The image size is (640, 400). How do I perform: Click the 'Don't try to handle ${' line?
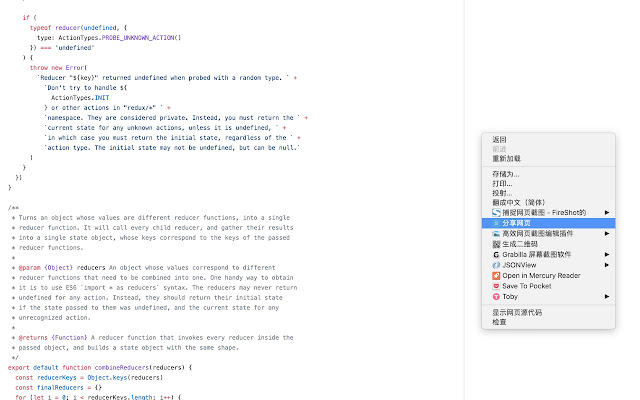(x=86, y=88)
